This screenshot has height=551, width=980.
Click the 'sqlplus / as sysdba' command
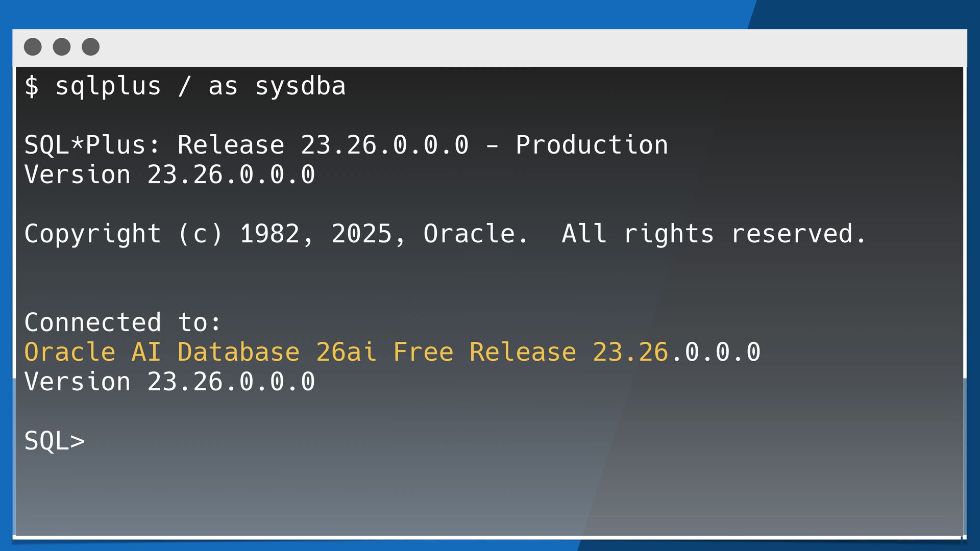tap(200, 86)
